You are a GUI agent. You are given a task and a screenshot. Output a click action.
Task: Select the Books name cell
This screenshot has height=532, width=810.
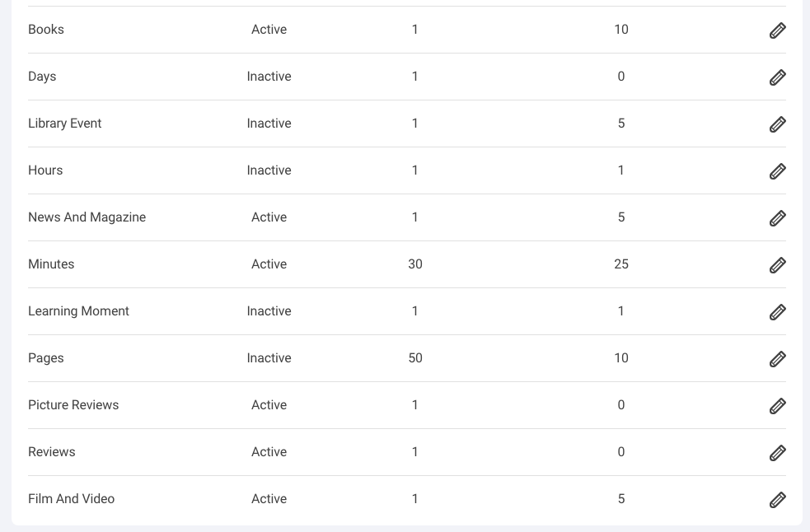pyautogui.click(x=46, y=30)
